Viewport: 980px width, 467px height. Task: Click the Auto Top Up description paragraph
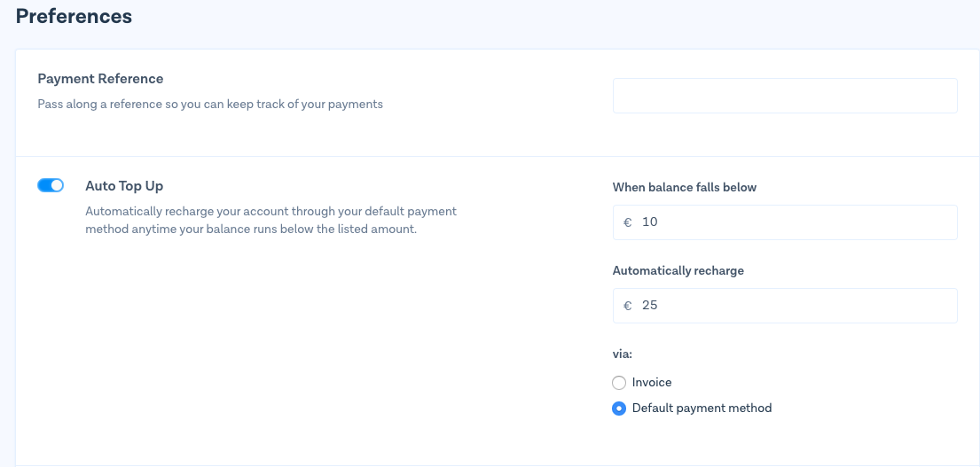coord(270,221)
